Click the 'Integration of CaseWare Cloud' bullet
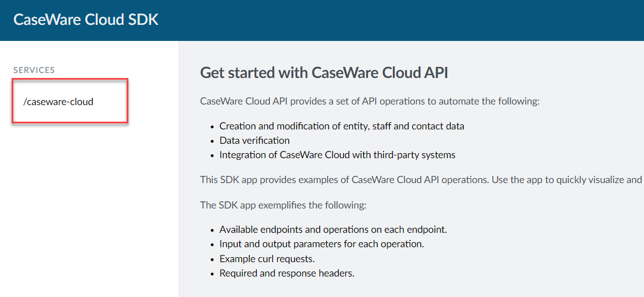Viewport: 644px width, 297px height. (x=337, y=155)
